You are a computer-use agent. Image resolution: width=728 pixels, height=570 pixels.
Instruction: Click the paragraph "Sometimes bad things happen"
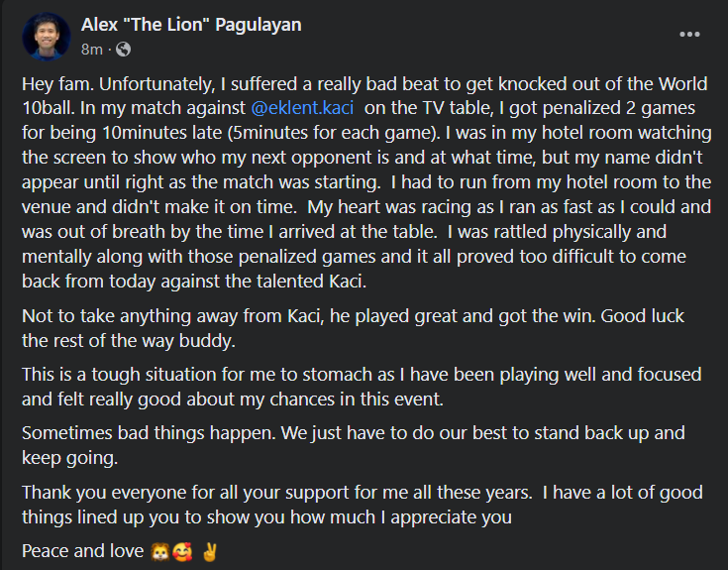354,445
